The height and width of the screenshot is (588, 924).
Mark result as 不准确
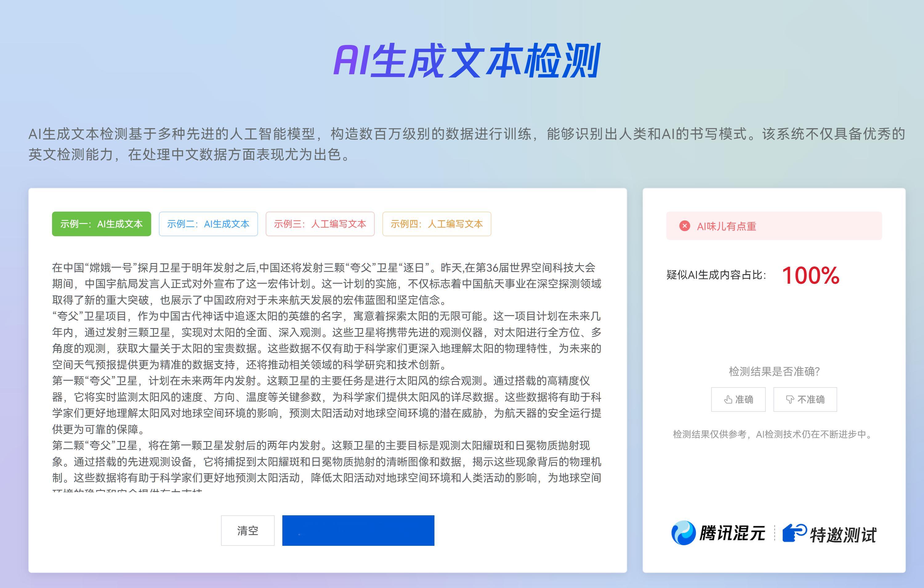tap(805, 399)
